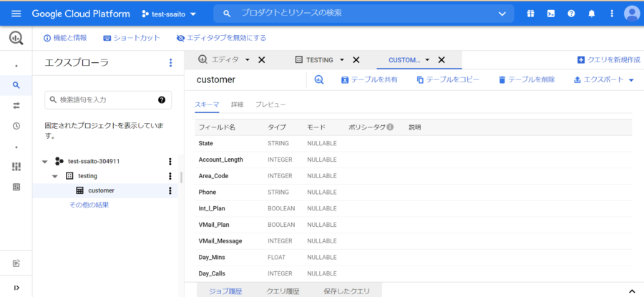This screenshot has height=297, width=644.
Task: Click the VMail_Message field name
Action: click(x=220, y=240)
